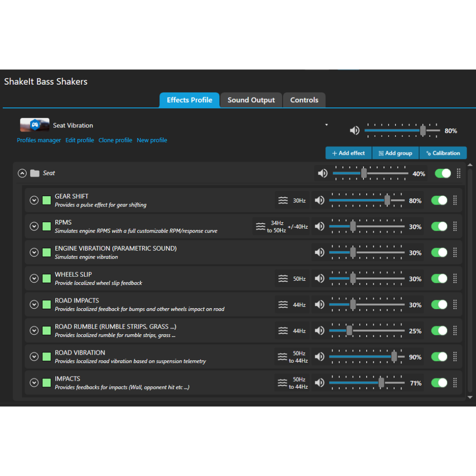The image size is (476, 476).
Task: Open RPMS frequency wave icon
Action: [260, 226]
